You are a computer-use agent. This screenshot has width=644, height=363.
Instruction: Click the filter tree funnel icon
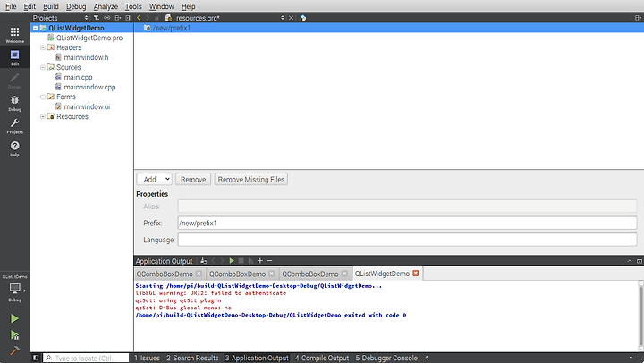click(x=96, y=18)
